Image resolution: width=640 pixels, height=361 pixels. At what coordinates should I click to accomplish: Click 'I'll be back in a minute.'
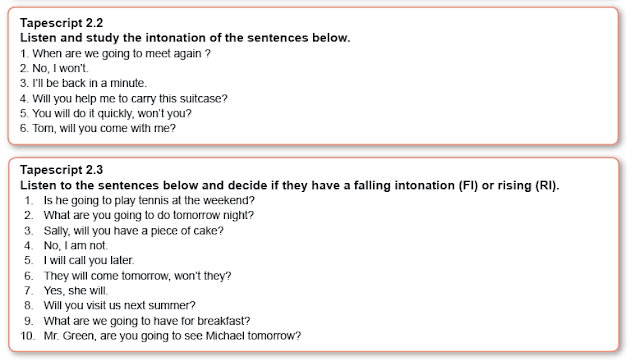click(83, 83)
